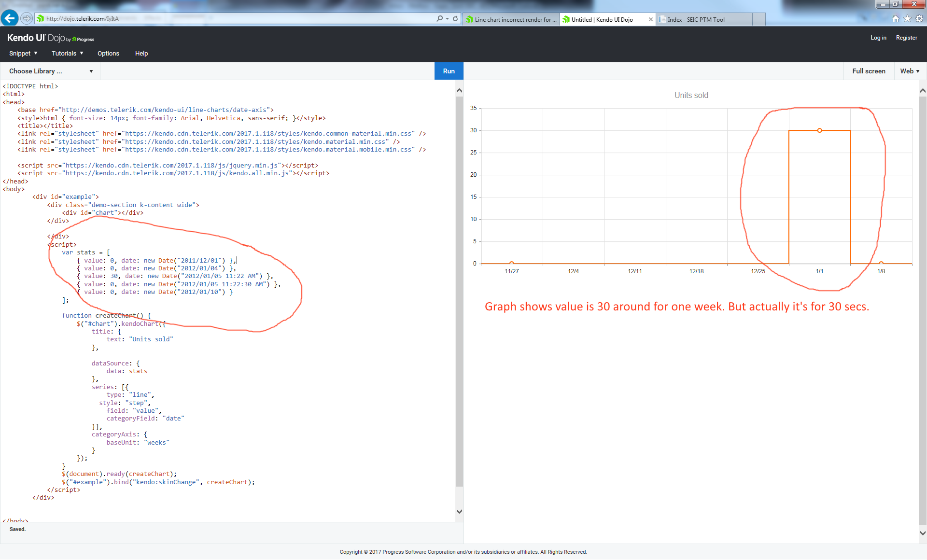Switch to Index - SEIC PTM Tool tab
The height and width of the screenshot is (560, 927).
click(x=696, y=20)
